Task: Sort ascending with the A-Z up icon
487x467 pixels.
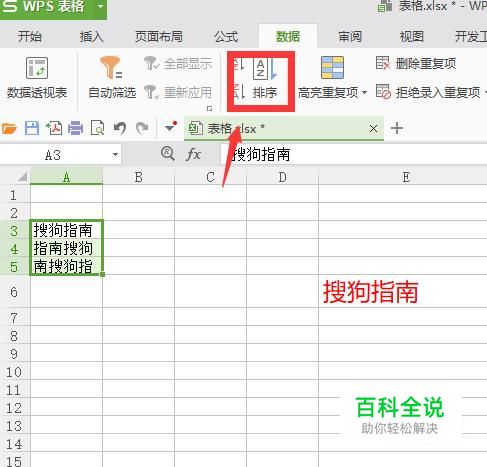Action: 238,64
